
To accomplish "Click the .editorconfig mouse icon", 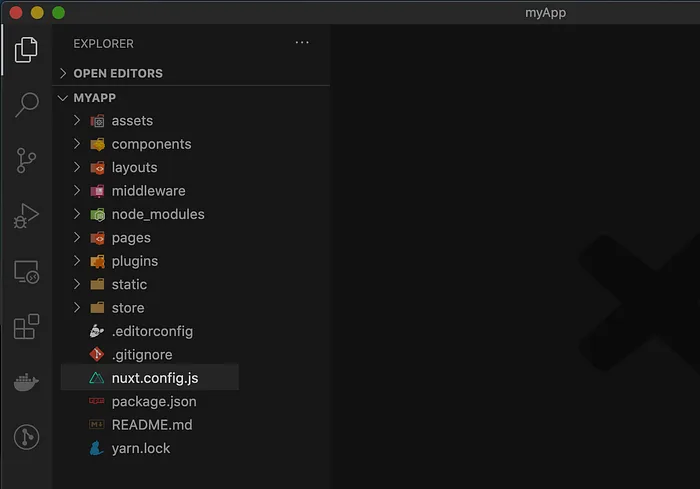I will [x=97, y=331].
